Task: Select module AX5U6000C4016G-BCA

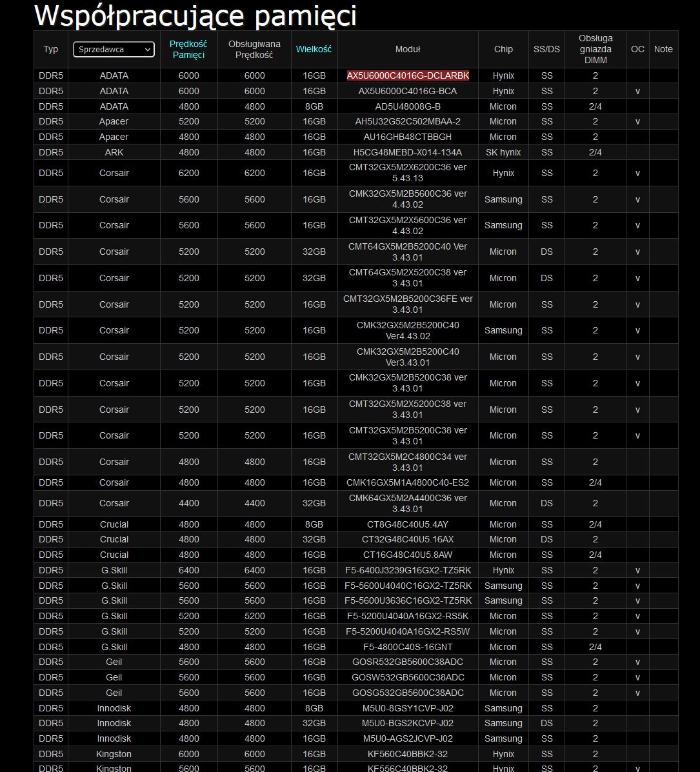Action: coord(408,91)
